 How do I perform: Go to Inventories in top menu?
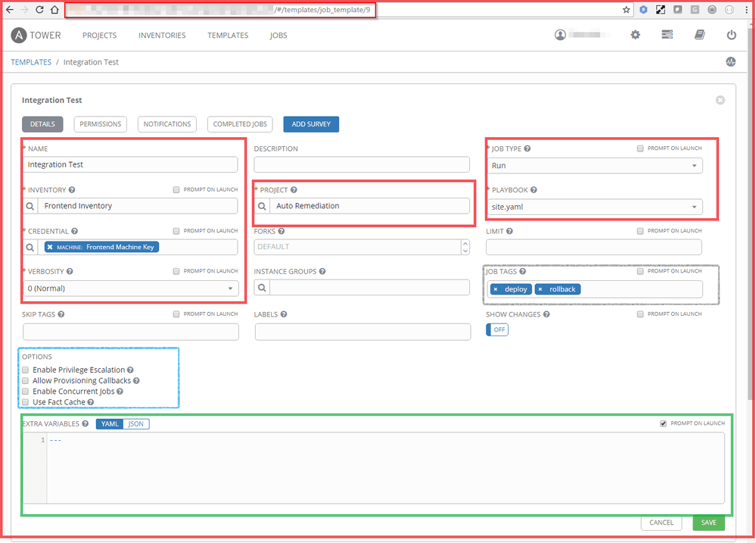(162, 36)
